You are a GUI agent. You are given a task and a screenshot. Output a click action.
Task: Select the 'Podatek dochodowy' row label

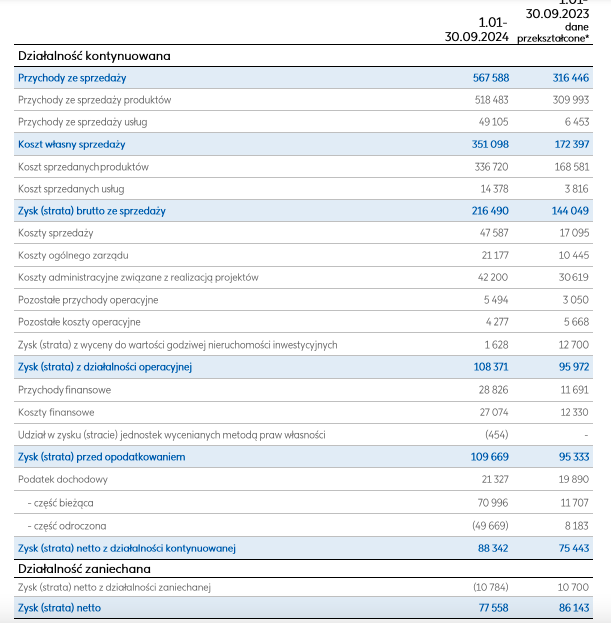(63, 480)
